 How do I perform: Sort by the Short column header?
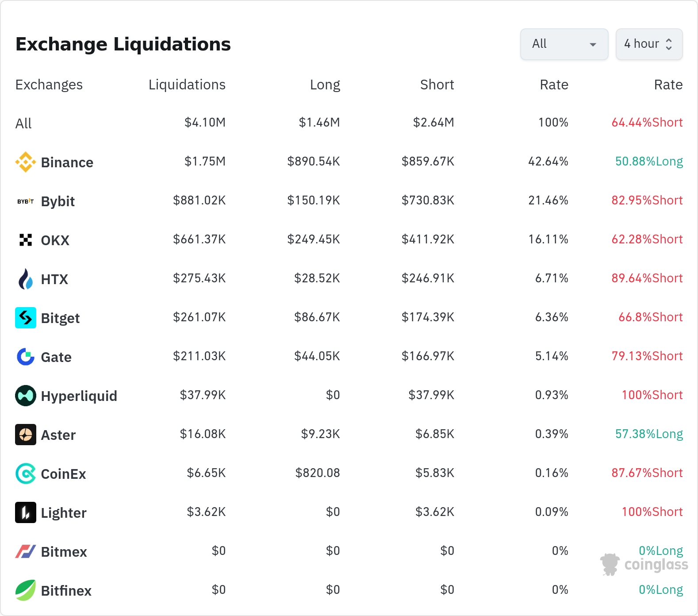pos(437,85)
